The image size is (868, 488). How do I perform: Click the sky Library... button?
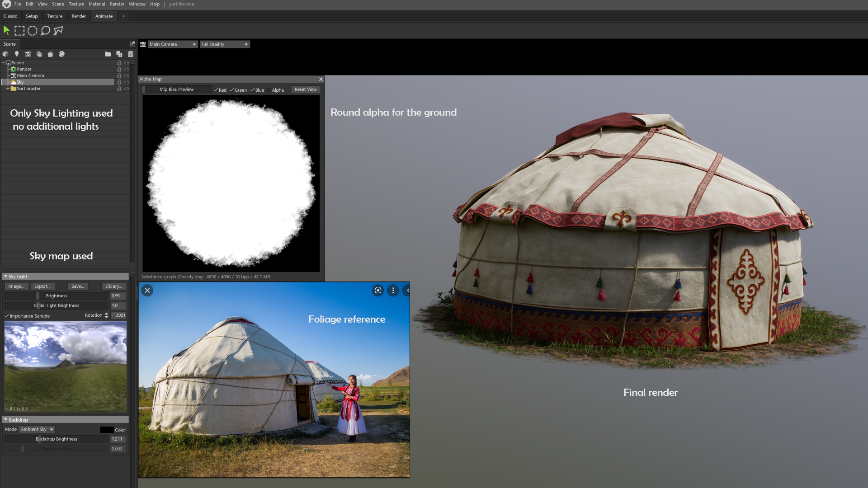[x=113, y=286]
